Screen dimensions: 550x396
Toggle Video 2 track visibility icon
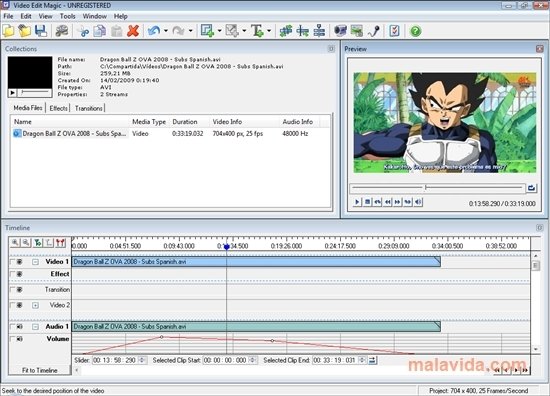[20, 305]
